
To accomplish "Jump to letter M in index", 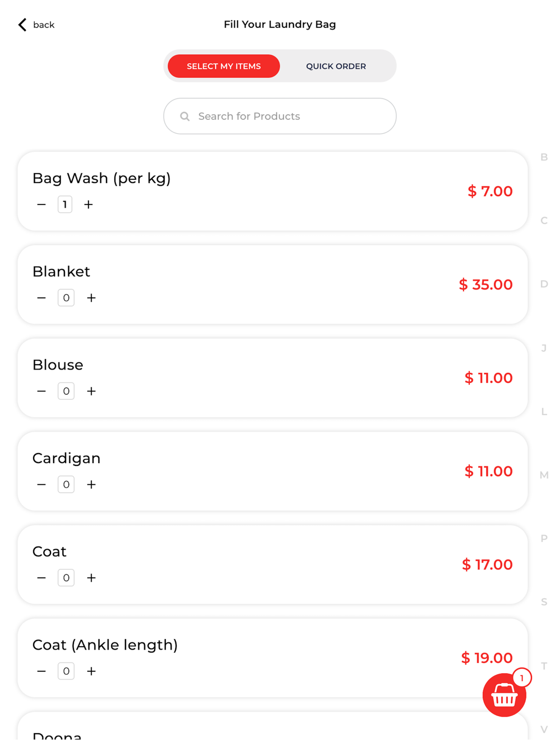I will (544, 475).
